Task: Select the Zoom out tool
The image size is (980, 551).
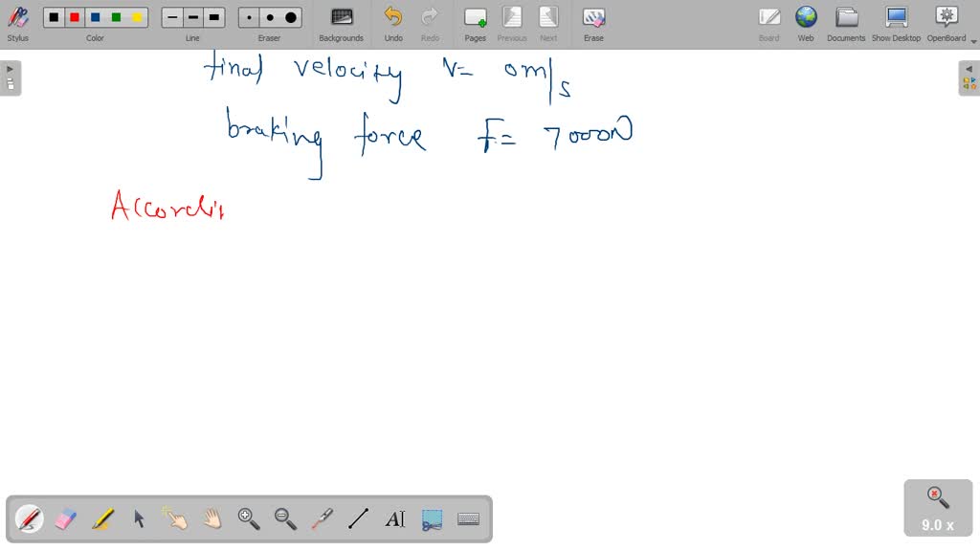Action: coord(285,518)
